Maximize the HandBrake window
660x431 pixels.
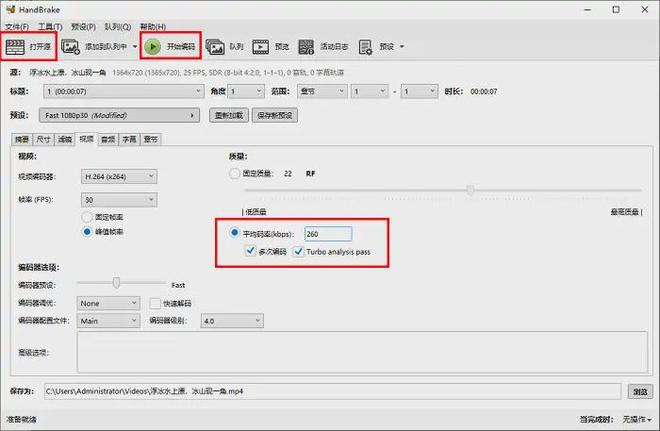(616, 10)
